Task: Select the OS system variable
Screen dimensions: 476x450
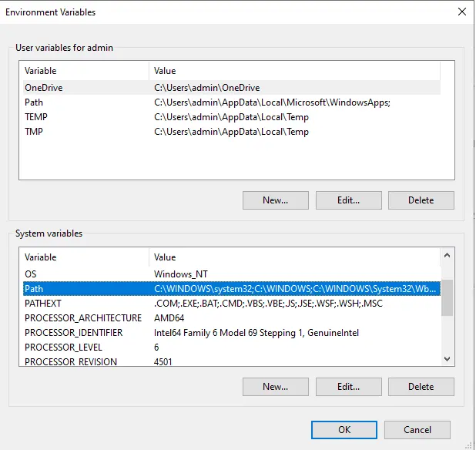Action: 31,274
